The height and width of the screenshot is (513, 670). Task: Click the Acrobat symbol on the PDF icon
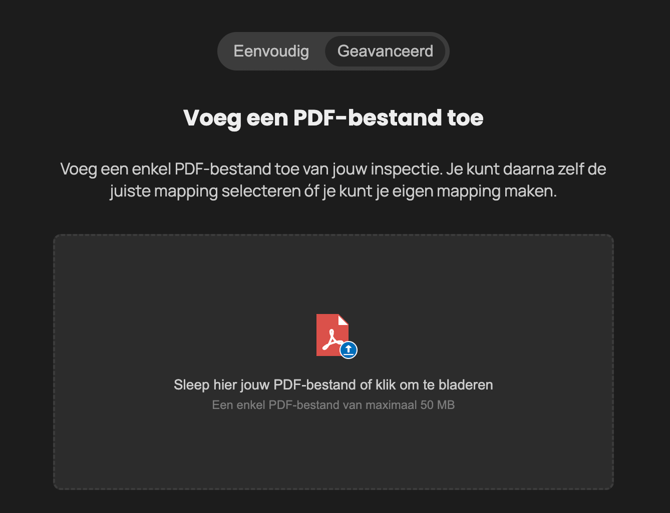[x=329, y=337]
